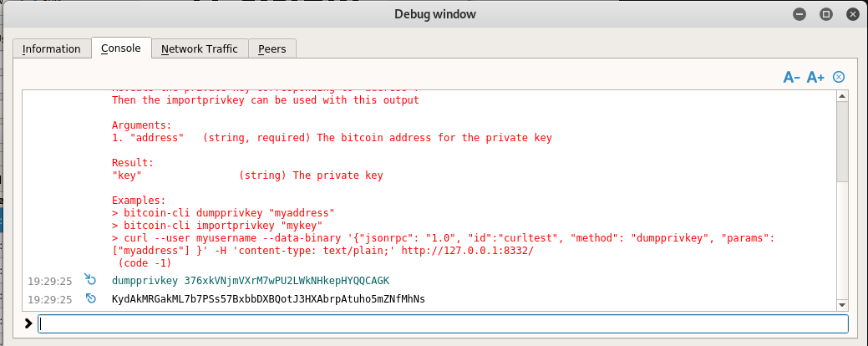
Task: Increase console font size with A+
Action: (815, 78)
